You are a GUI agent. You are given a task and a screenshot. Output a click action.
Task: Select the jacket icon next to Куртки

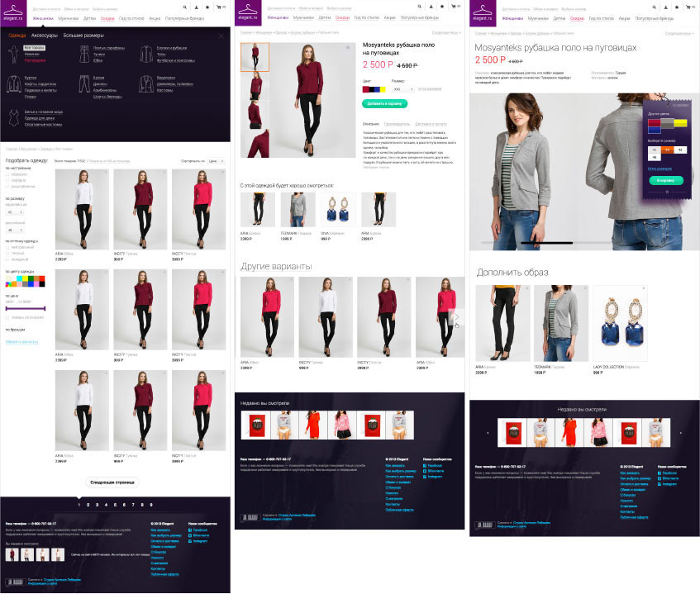click(12, 83)
